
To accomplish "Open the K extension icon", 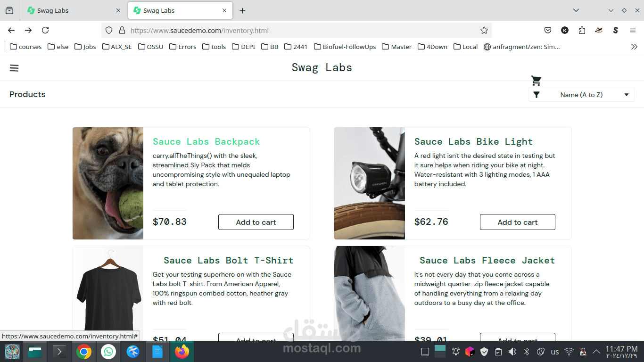I will tap(565, 30).
